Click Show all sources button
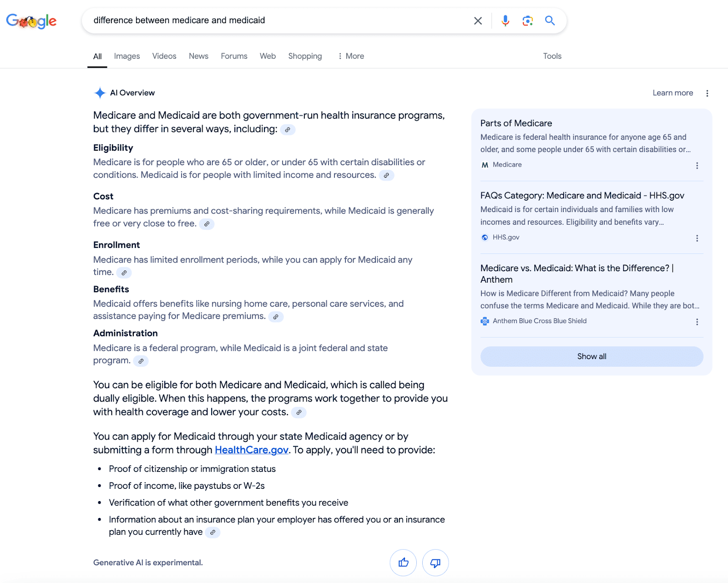 pos(591,356)
